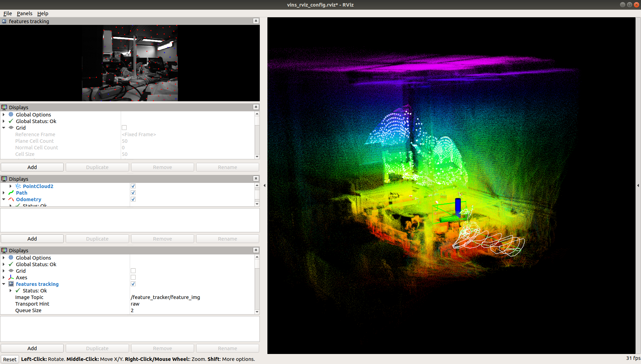641x364 pixels.
Task: Disable the Path display checkbox
Action: pos(133,193)
